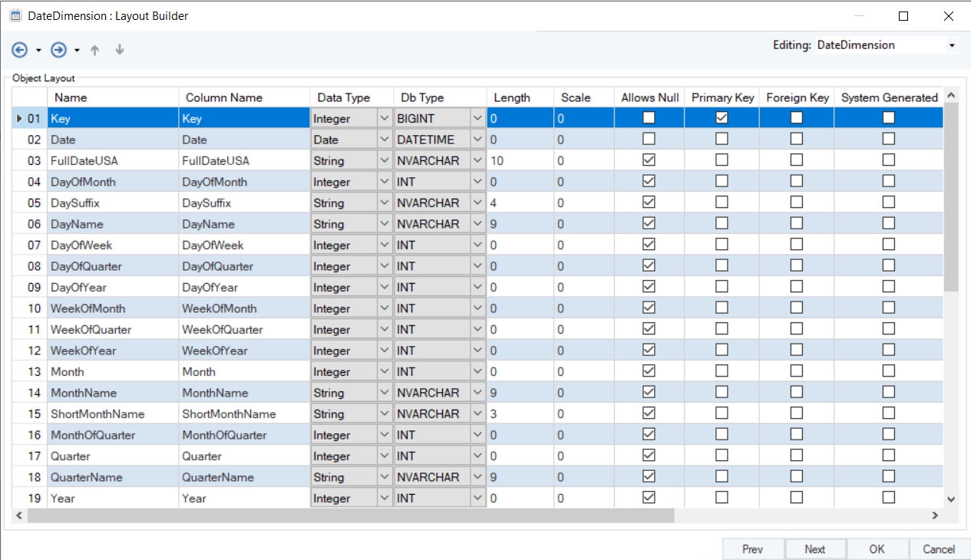971x560 pixels.
Task: Click the move down arrow icon
Action: [119, 50]
